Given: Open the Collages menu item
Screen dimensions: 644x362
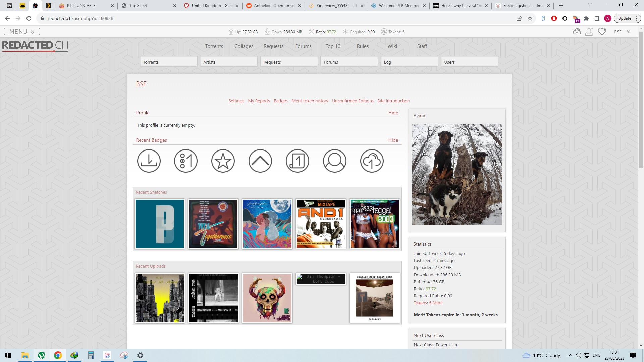Looking at the screenshot, I should (244, 46).
